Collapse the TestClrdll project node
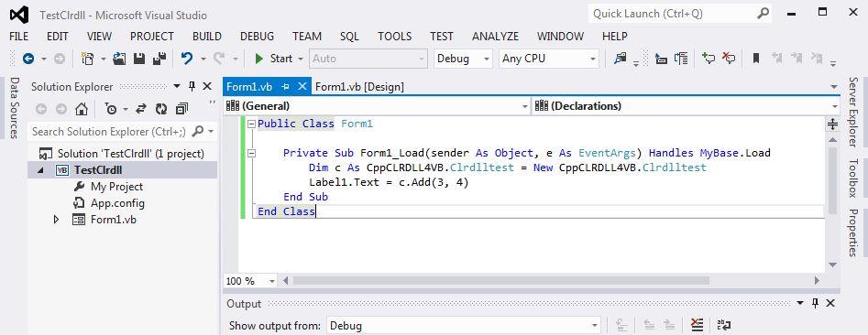The width and height of the screenshot is (868, 335). tap(39, 170)
